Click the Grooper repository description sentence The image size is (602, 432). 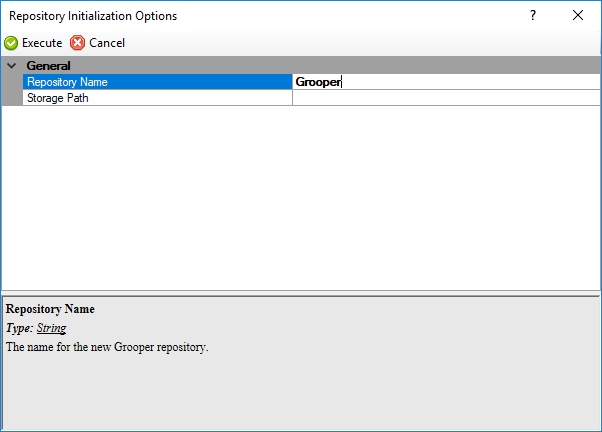coord(107,347)
